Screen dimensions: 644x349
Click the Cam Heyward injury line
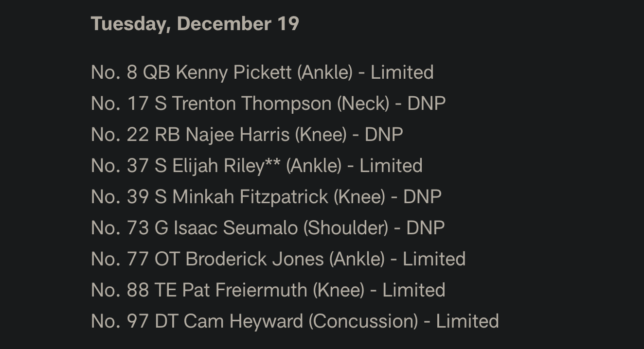click(x=294, y=321)
